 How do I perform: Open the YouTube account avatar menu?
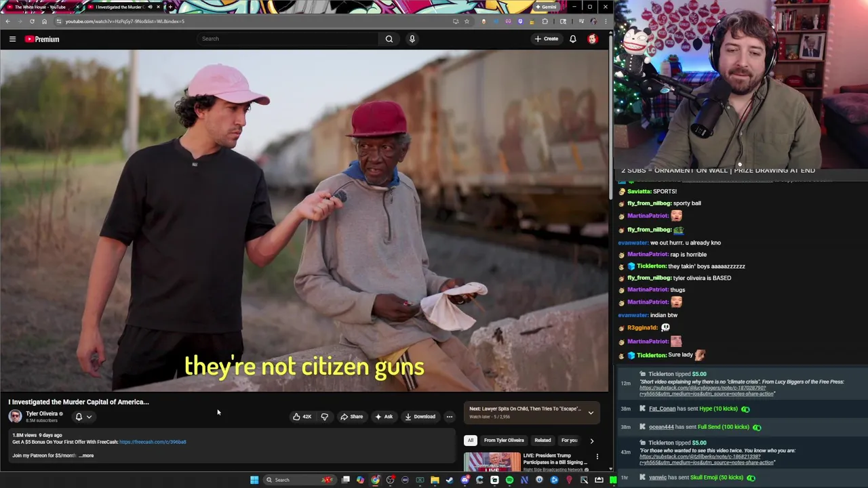[x=593, y=39]
